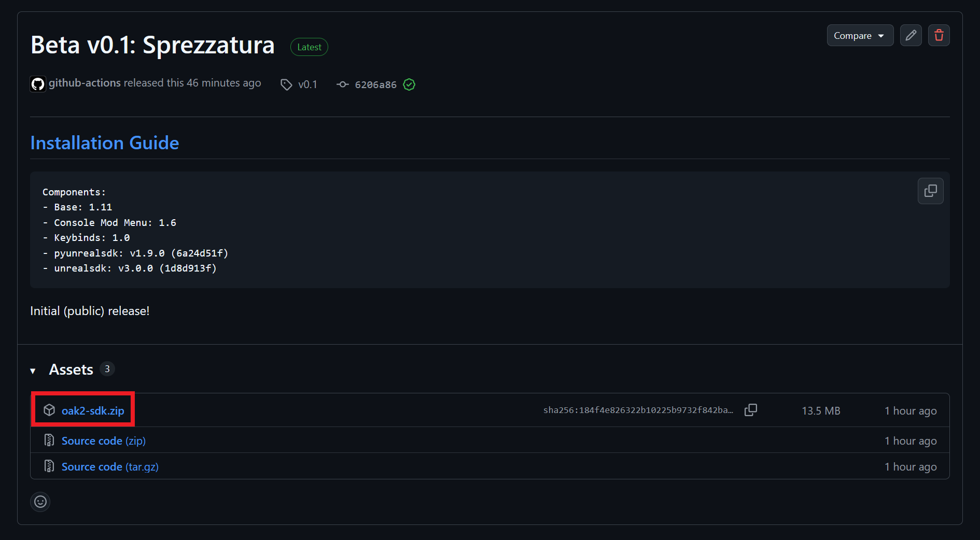Click the commit hash 6206a86

(x=375, y=84)
